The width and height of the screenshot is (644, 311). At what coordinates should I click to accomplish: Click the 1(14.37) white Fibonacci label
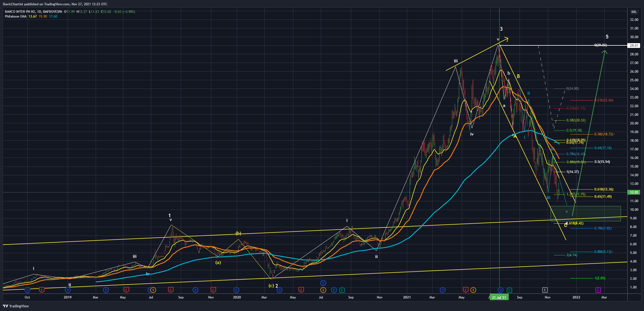(x=572, y=172)
